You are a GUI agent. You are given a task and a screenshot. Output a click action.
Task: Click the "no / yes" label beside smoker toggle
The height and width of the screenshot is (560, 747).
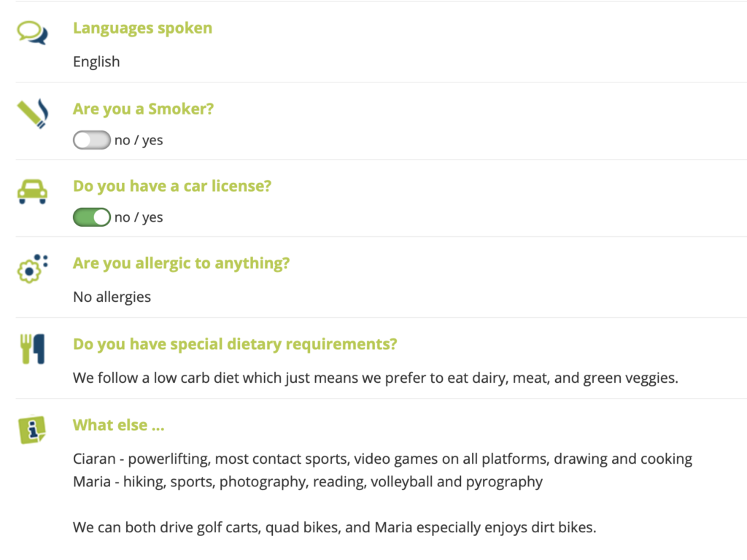pyautogui.click(x=139, y=139)
